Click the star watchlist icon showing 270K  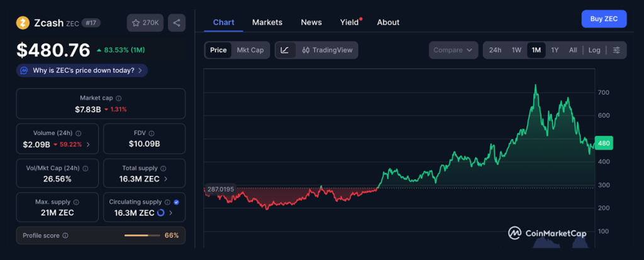click(x=145, y=23)
